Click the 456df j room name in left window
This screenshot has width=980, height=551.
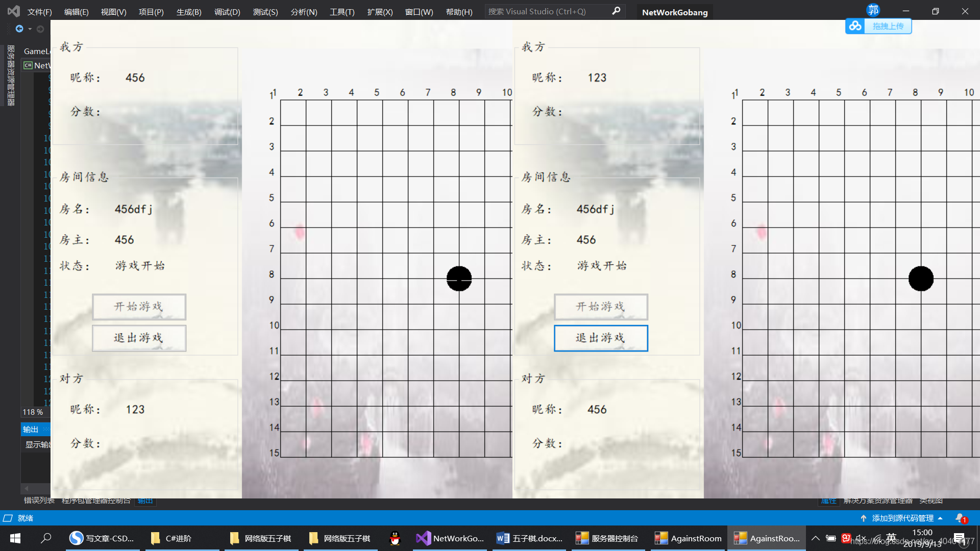[x=133, y=209]
